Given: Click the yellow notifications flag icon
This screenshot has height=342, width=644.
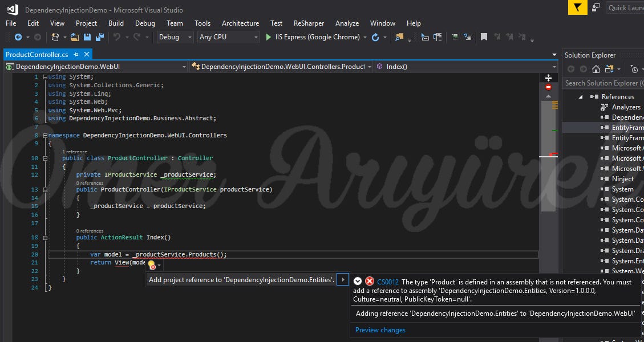Looking at the screenshot, I should coord(577,8).
